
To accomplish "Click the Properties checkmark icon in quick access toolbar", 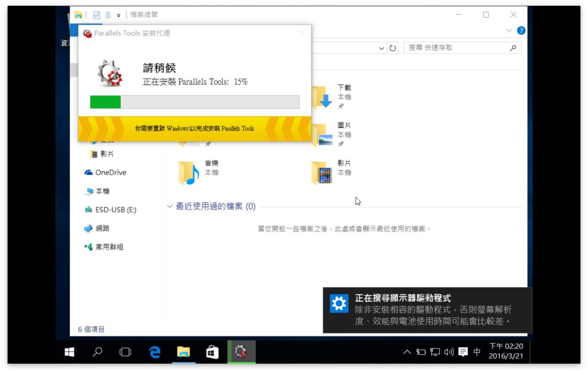I will coord(96,15).
